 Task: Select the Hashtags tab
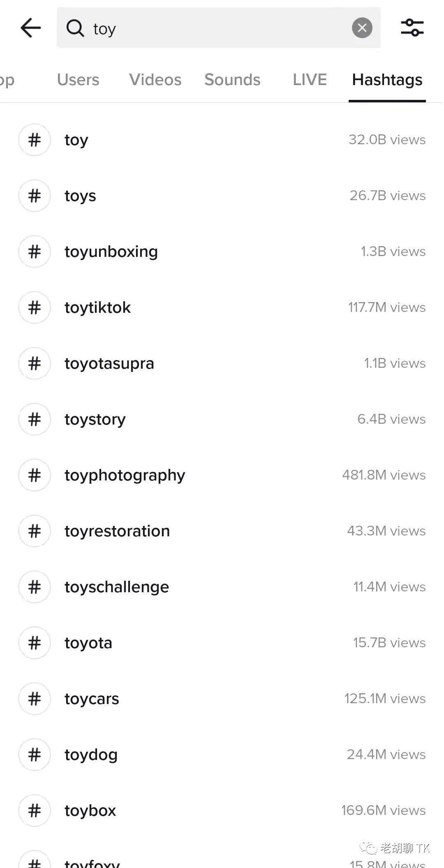coord(387,80)
